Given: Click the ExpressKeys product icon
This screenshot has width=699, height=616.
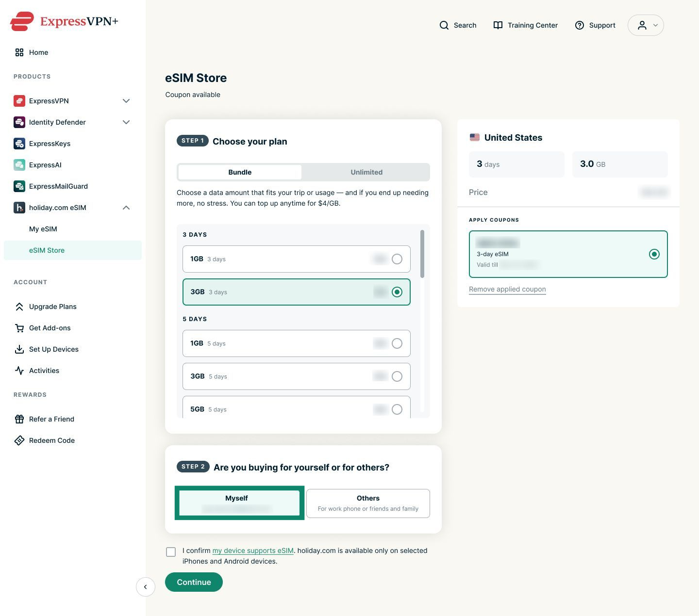Looking at the screenshot, I should pos(19,144).
